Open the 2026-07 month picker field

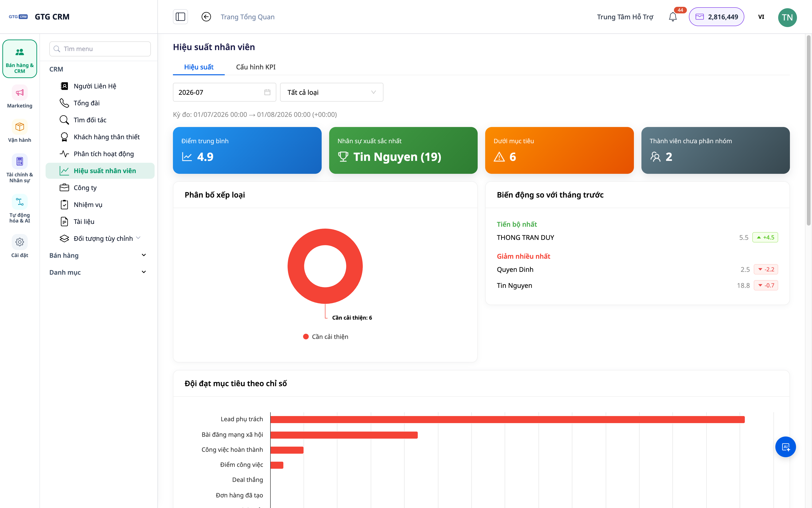click(224, 92)
